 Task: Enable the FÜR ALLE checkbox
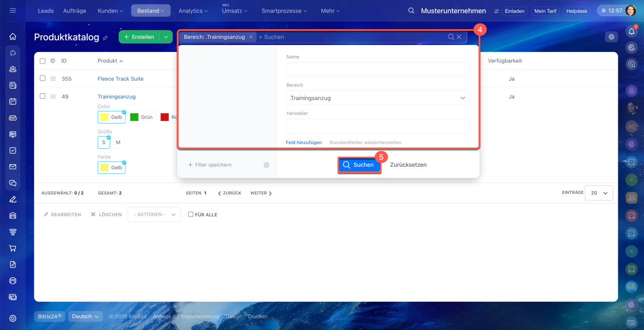191,214
